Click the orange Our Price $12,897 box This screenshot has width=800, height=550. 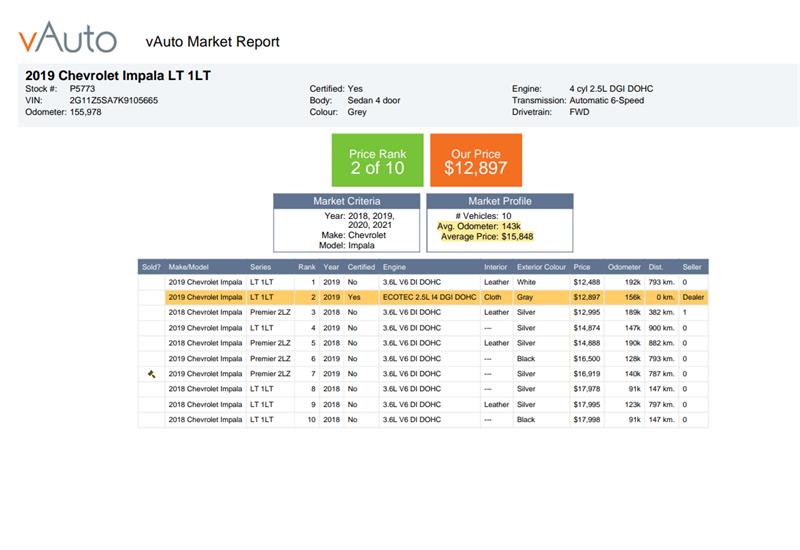tap(476, 160)
